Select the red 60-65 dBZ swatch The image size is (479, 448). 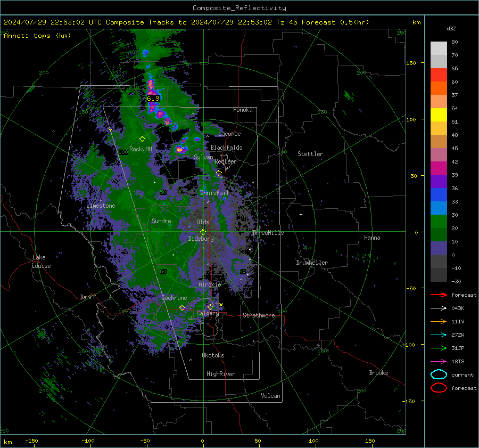tap(439, 75)
